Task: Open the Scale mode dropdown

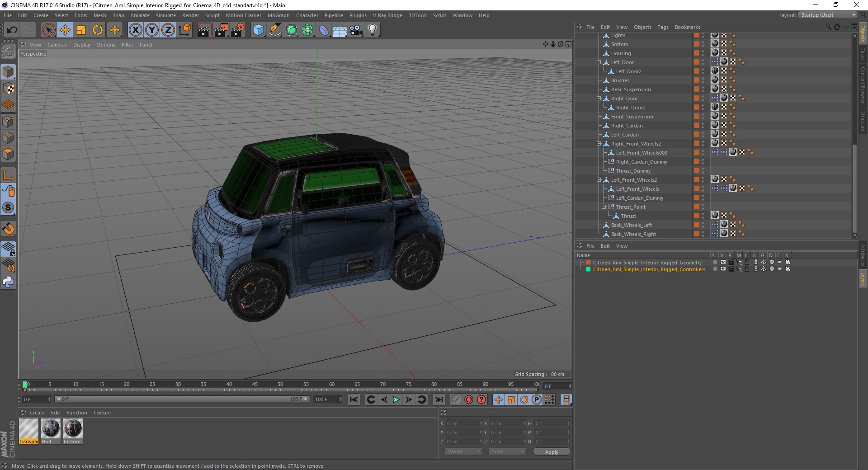Action: click(507, 451)
